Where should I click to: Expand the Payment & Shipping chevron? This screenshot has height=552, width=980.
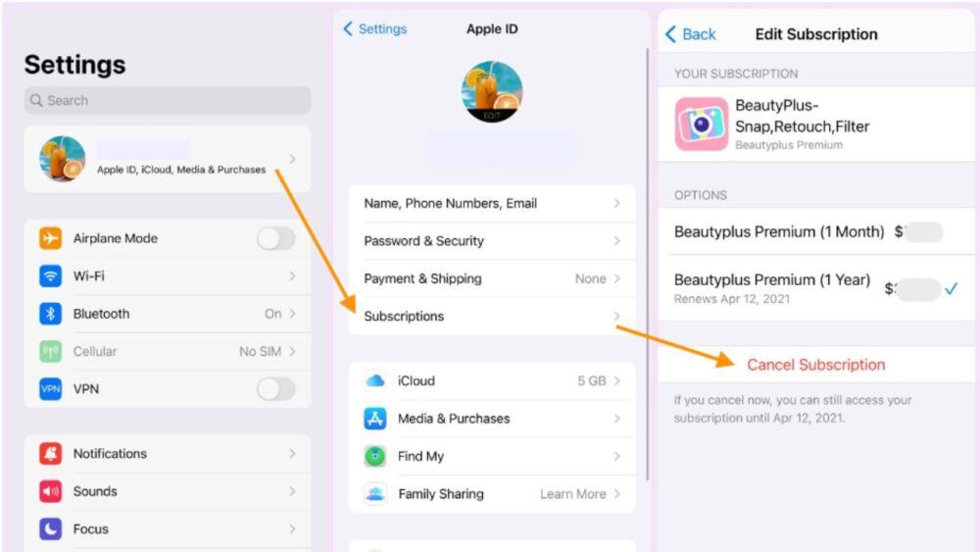[616, 278]
